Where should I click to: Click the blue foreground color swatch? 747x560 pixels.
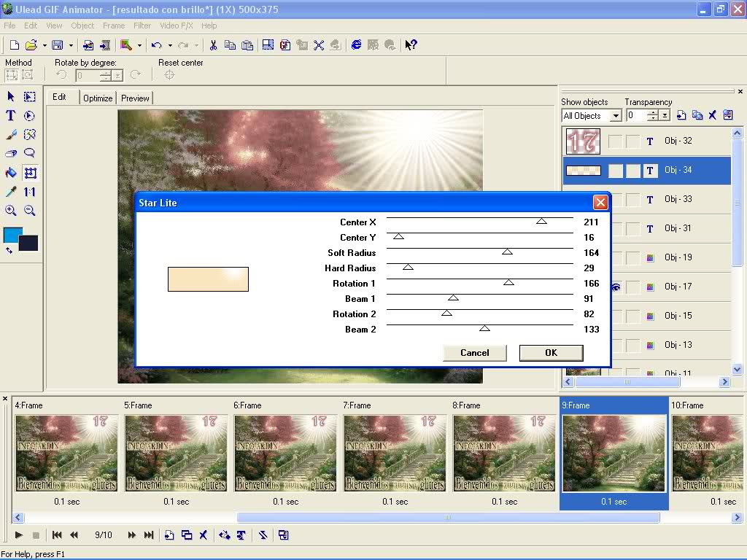[x=11, y=234]
